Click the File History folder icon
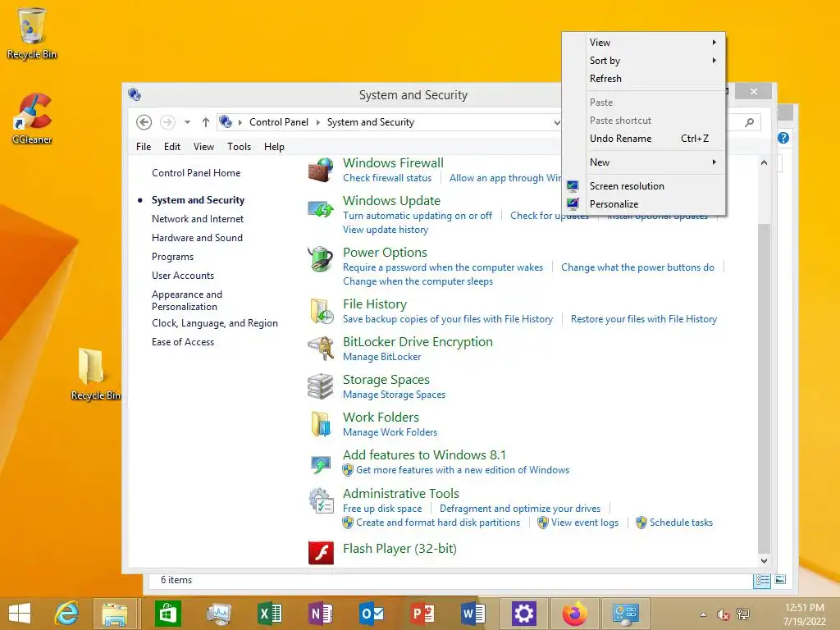Viewport: 840px width, 630px height. pos(321,311)
